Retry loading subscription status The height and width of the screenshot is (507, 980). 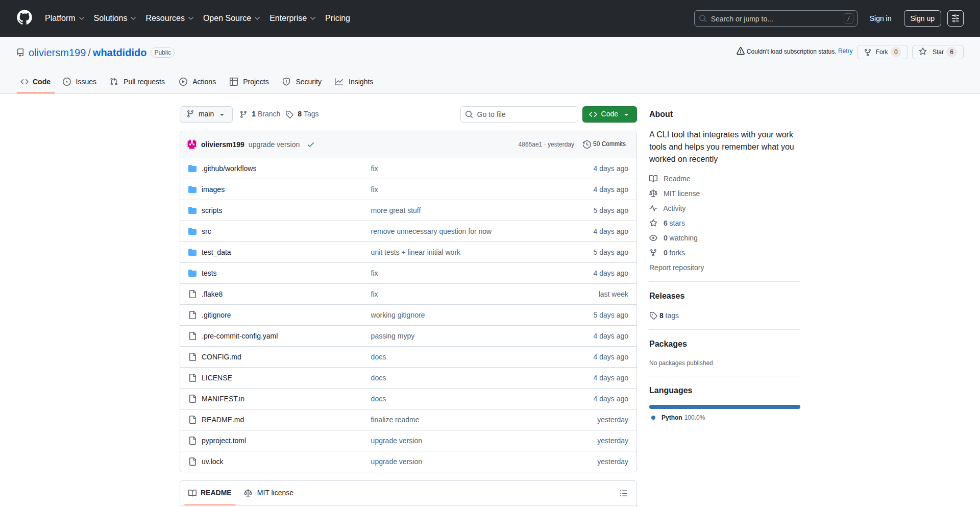845,51
